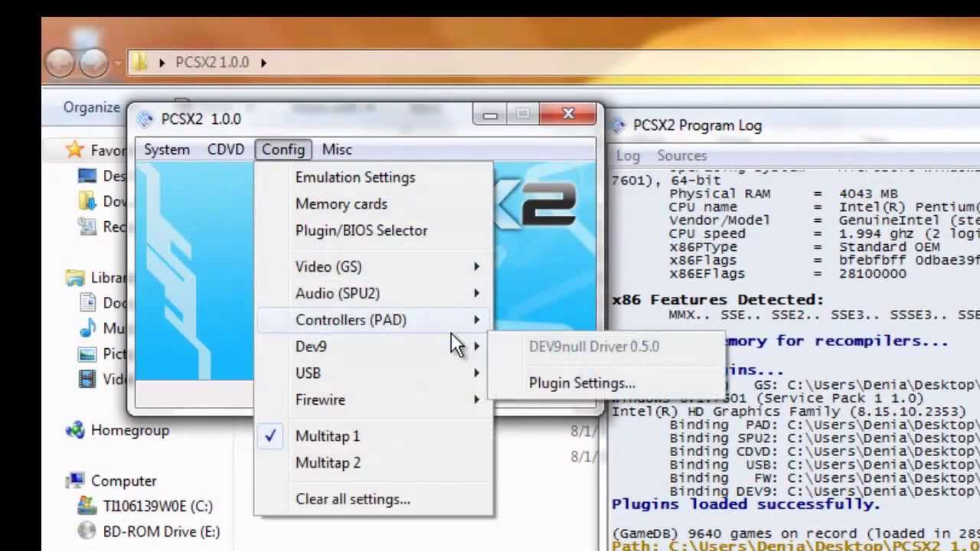Open the Organize menu in Explorer

coord(92,107)
